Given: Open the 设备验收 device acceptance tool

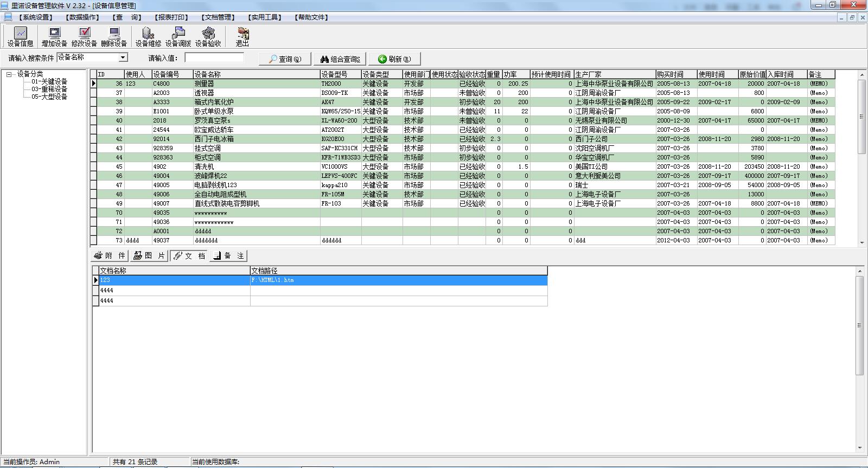Looking at the screenshot, I should tap(208, 37).
